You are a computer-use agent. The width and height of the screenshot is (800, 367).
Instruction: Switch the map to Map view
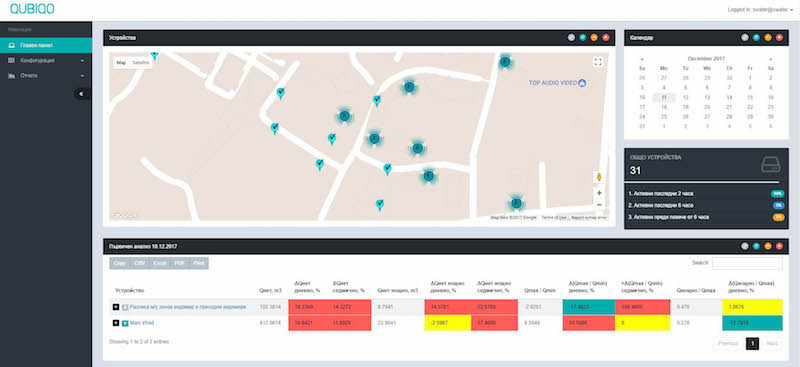[121, 62]
